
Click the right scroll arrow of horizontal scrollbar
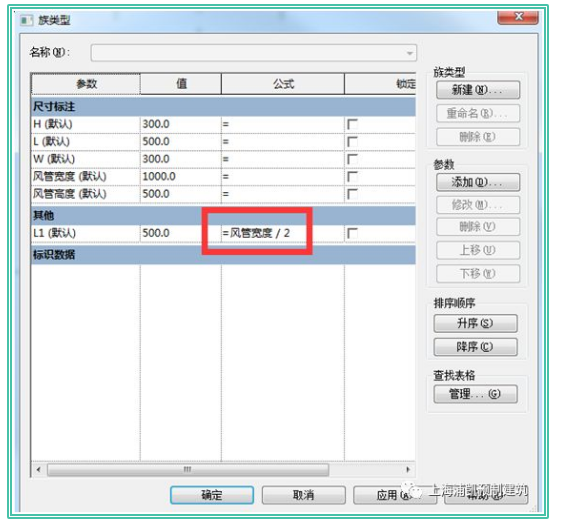point(408,469)
